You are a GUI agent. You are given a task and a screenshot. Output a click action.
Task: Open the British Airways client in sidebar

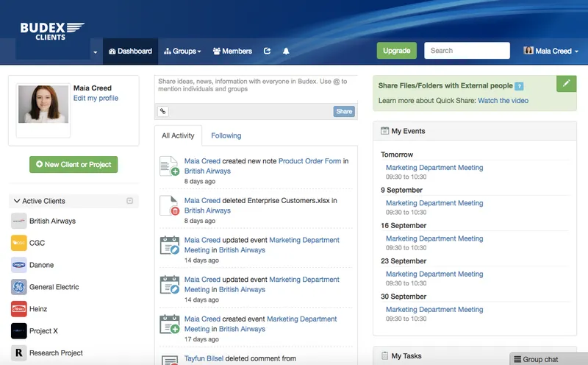point(52,221)
